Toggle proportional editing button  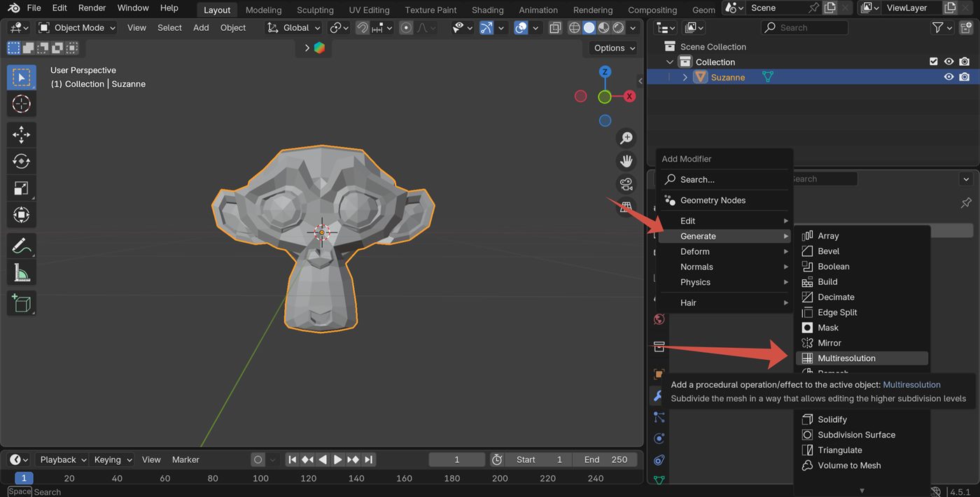click(x=406, y=27)
